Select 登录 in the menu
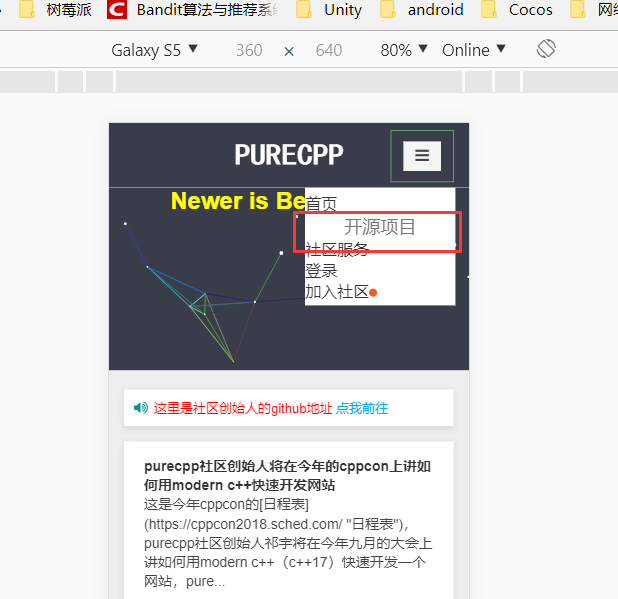The image size is (618, 599). [x=321, y=271]
